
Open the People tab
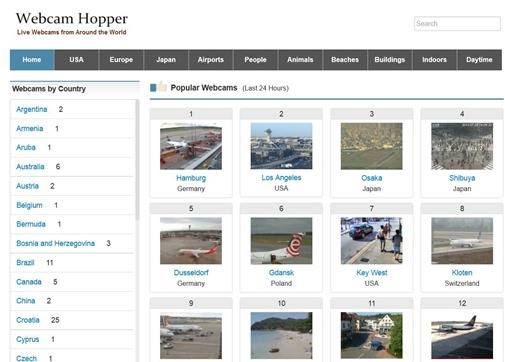tap(255, 60)
